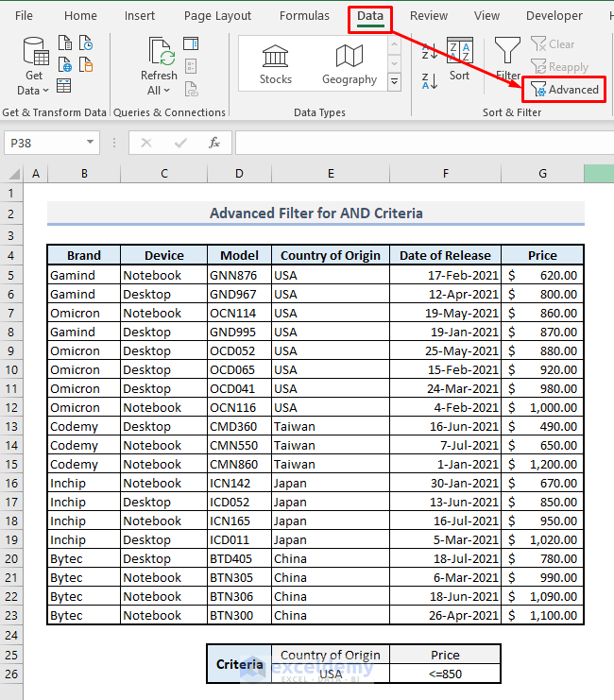Select the model cell CMD360
The image size is (614, 700).
click(239, 427)
